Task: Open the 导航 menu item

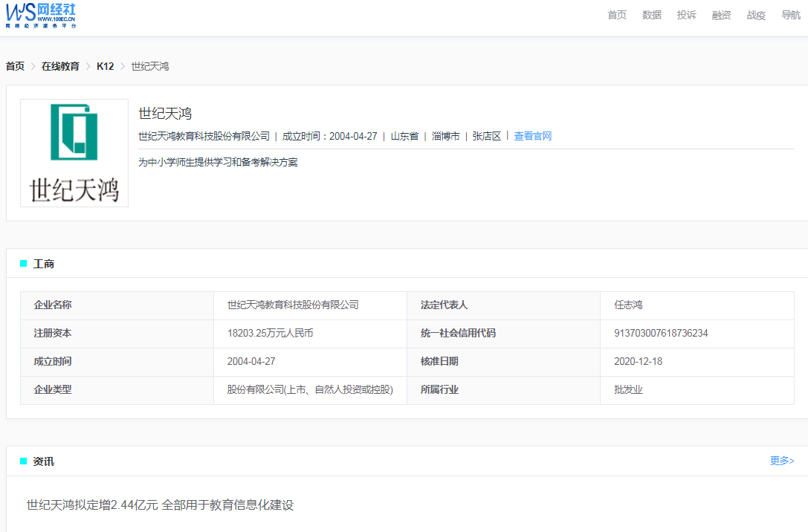Action: pyautogui.click(x=791, y=15)
